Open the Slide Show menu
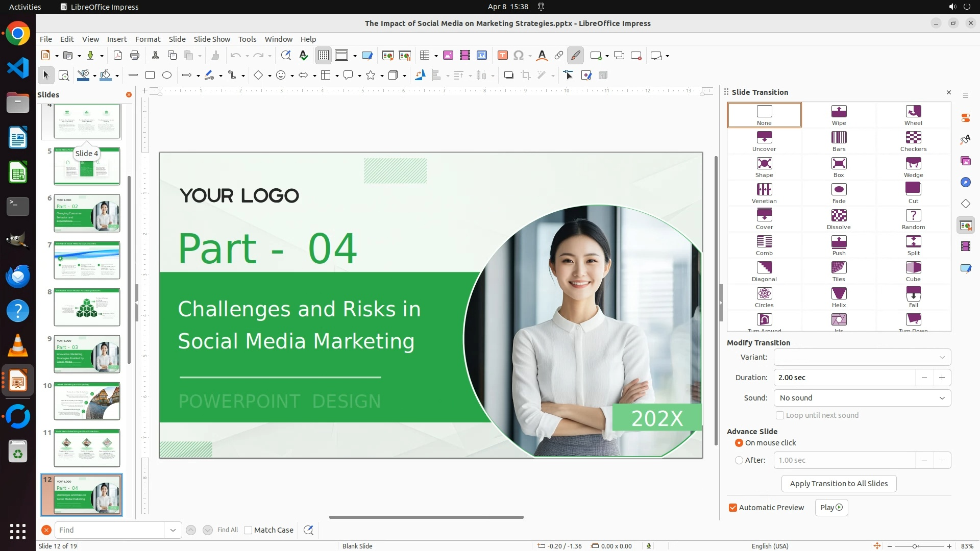The width and height of the screenshot is (980, 551). (x=212, y=39)
